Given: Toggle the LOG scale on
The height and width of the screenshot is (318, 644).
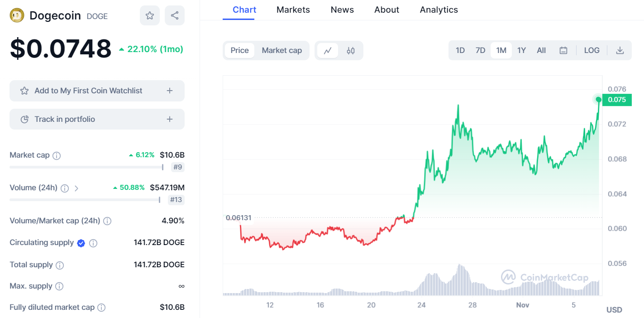Looking at the screenshot, I should pos(592,50).
